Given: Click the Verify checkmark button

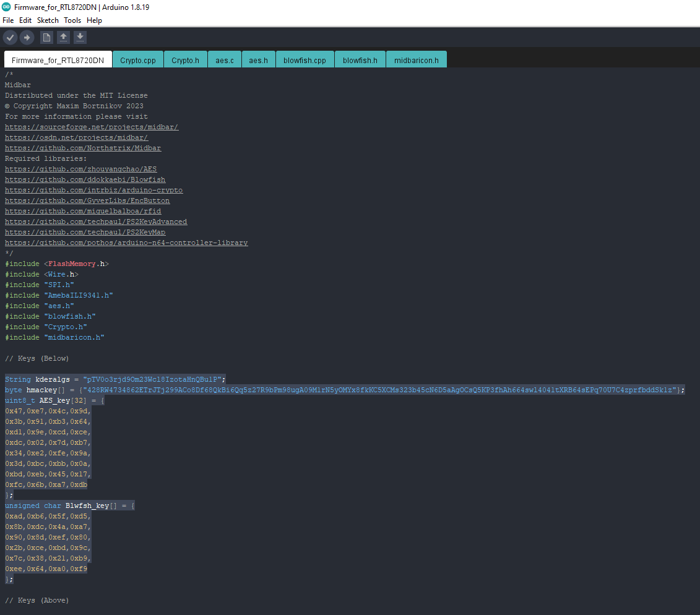Looking at the screenshot, I should [x=11, y=38].
